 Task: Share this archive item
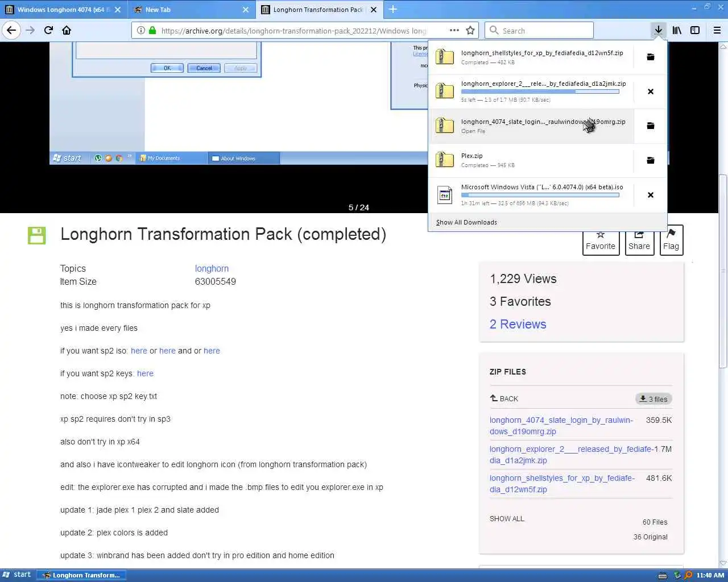(639, 240)
